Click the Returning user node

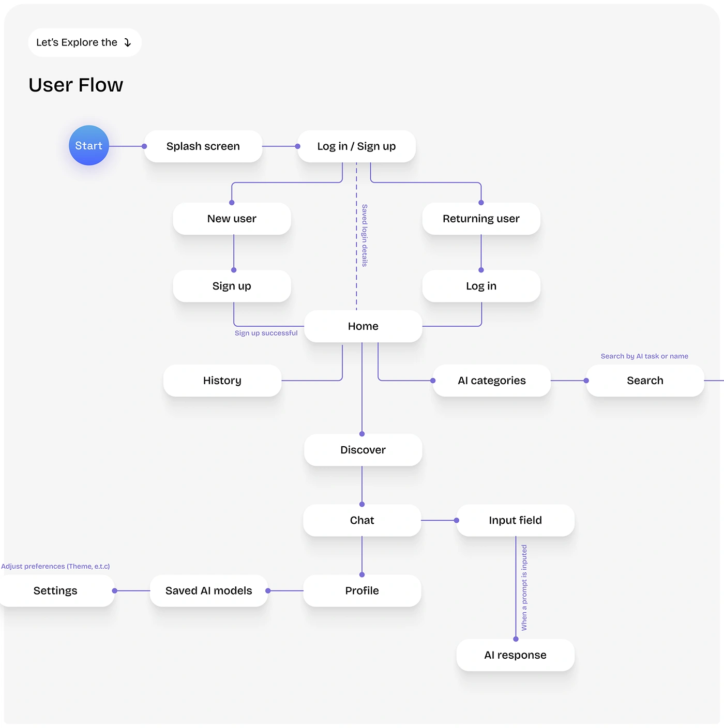pyautogui.click(x=481, y=219)
